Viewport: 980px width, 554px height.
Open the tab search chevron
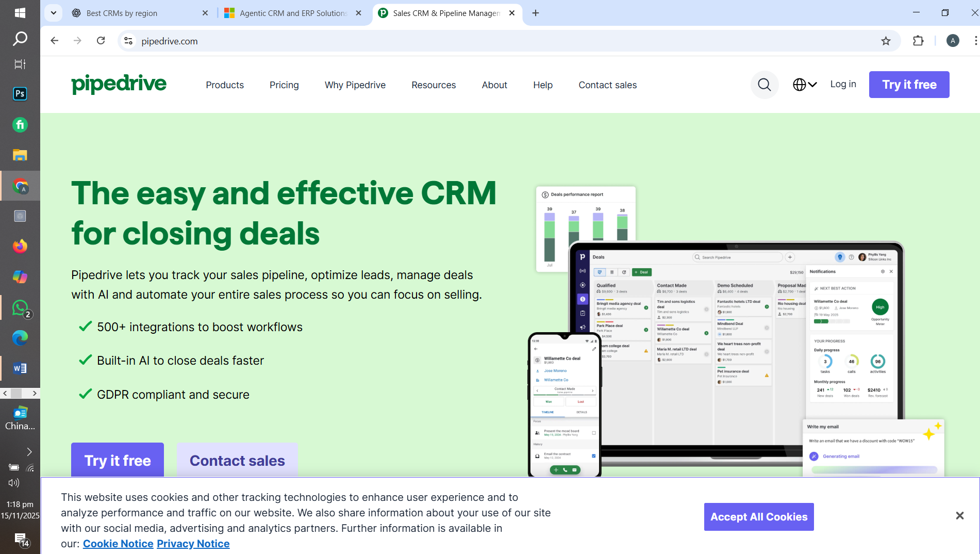pos(53,12)
